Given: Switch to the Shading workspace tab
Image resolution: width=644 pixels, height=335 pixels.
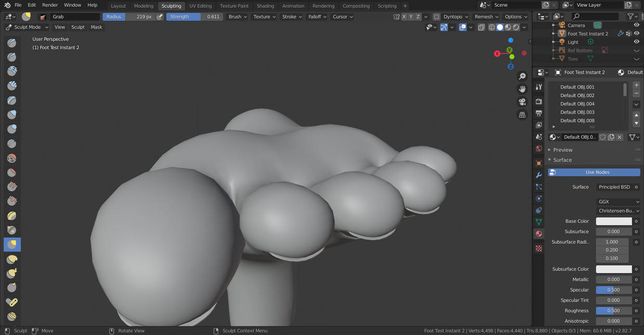Looking at the screenshot, I should (265, 6).
